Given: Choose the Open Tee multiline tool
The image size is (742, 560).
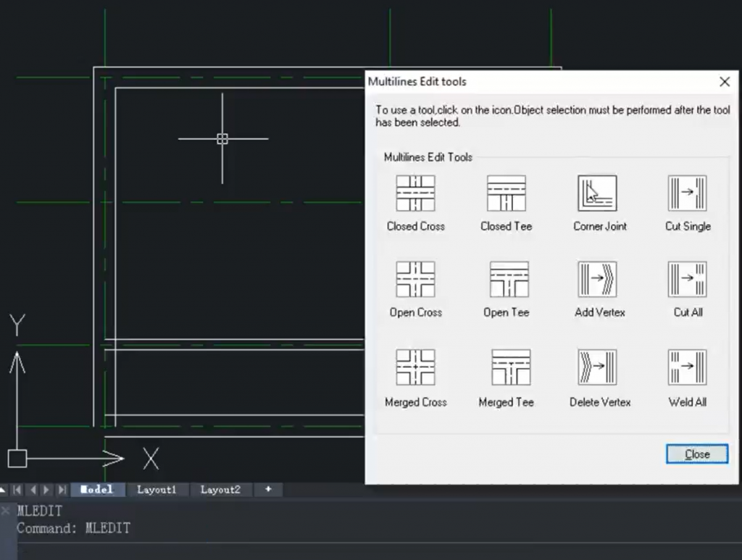Looking at the screenshot, I should 506,280.
